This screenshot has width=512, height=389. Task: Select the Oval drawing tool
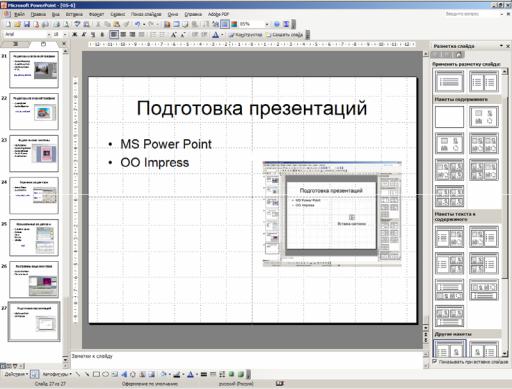(105, 374)
